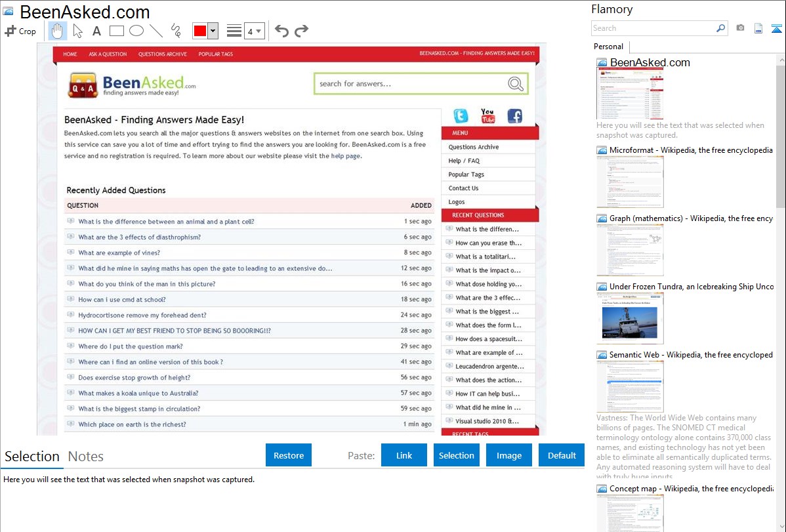Screen dimensions: 786x532
Task: Click the camera capture icon
Action: (740, 28)
